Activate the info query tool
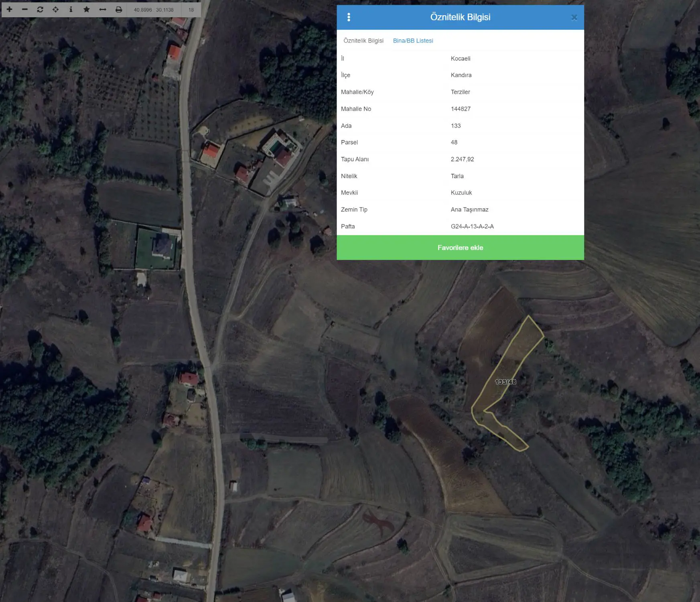This screenshot has height=602, width=700. (x=71, y=9)
